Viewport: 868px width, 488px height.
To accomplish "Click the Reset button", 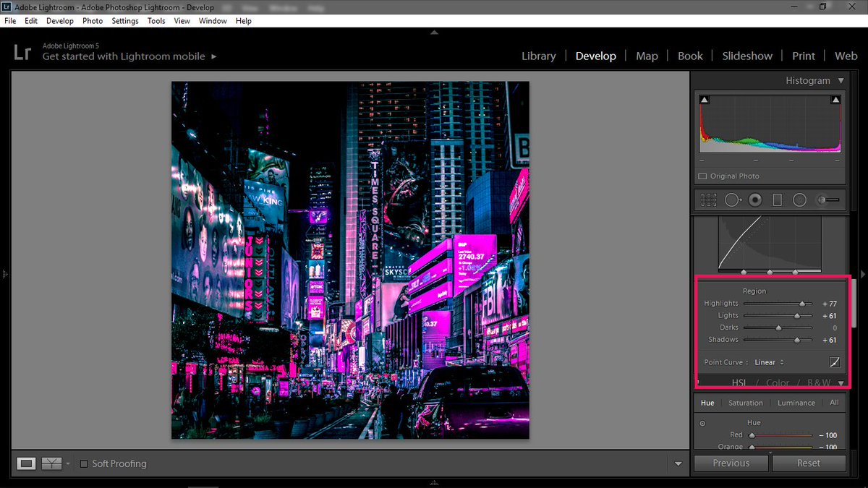I will (x=809, y=463).
